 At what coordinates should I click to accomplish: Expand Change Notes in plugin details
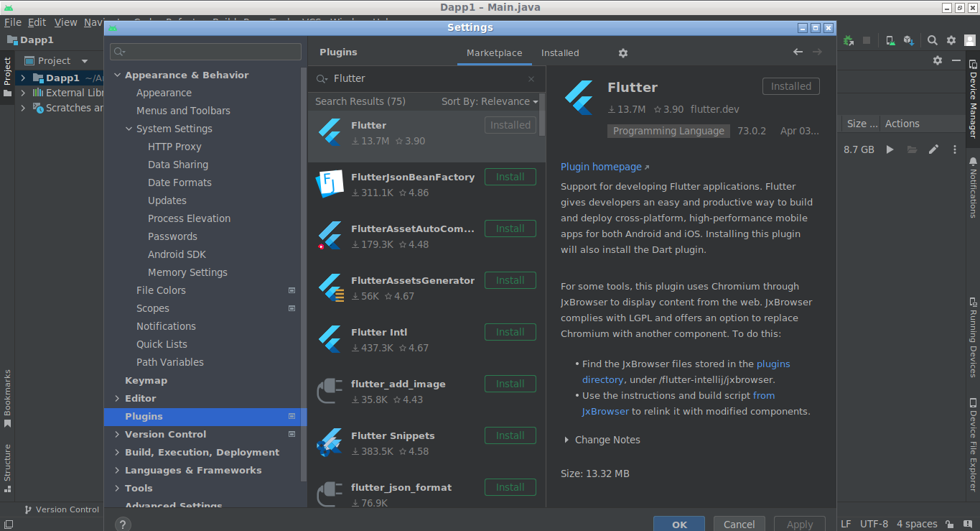566,440
